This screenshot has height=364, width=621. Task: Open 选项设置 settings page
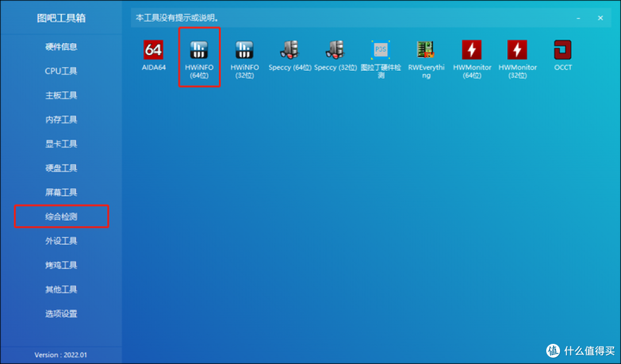(61, 313)
